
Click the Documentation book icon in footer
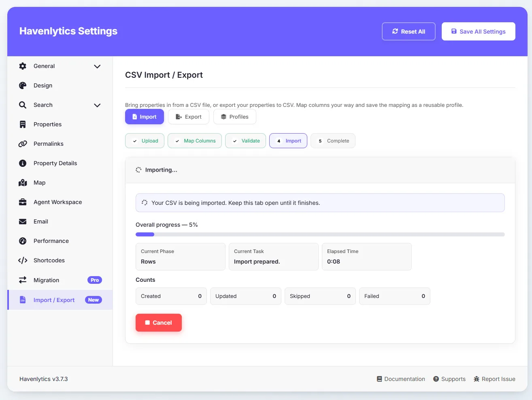(379, 379)
